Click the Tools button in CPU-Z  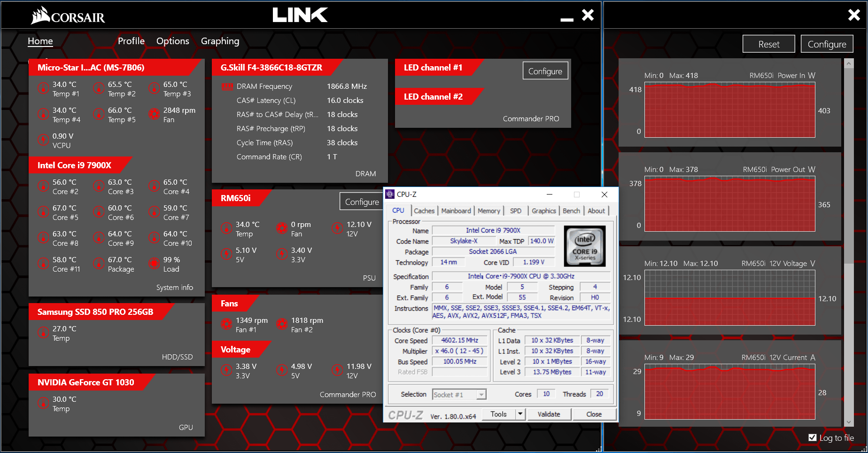pos(499,414)
